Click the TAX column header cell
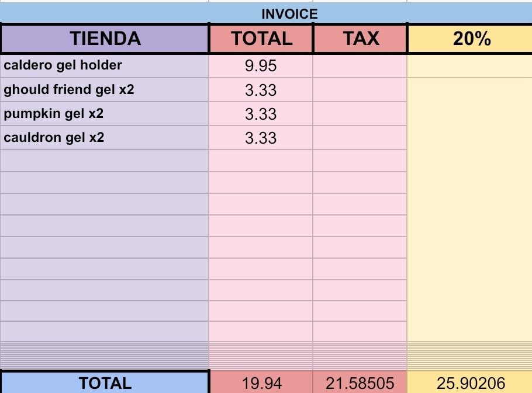The image size is (532, 393). (x=360, y=39)
